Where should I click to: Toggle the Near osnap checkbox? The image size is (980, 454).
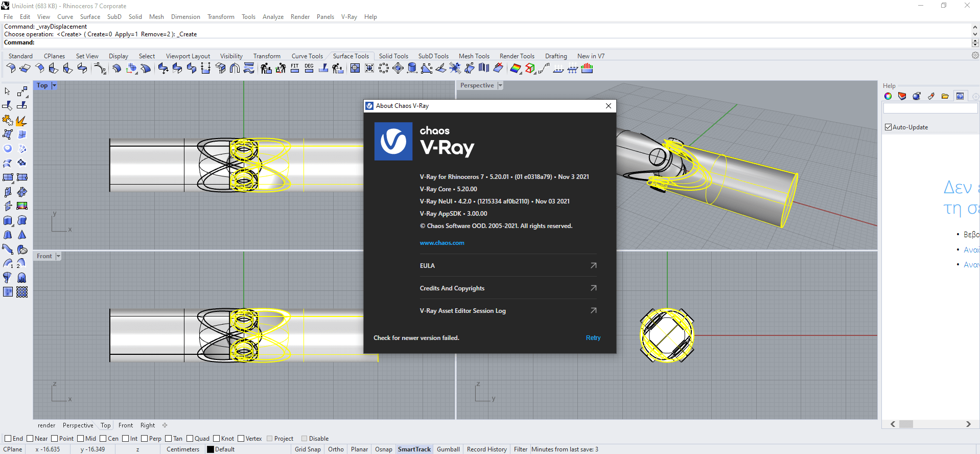pos(30,439)
